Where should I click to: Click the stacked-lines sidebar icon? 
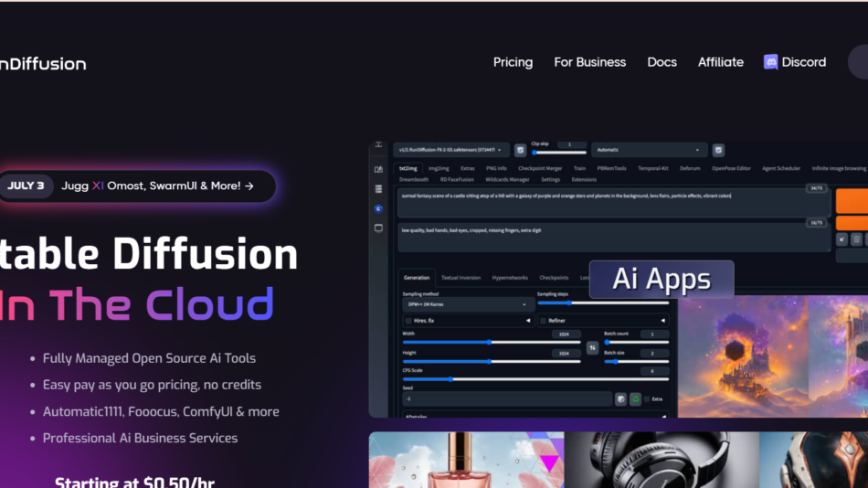[x=378, y=189]
